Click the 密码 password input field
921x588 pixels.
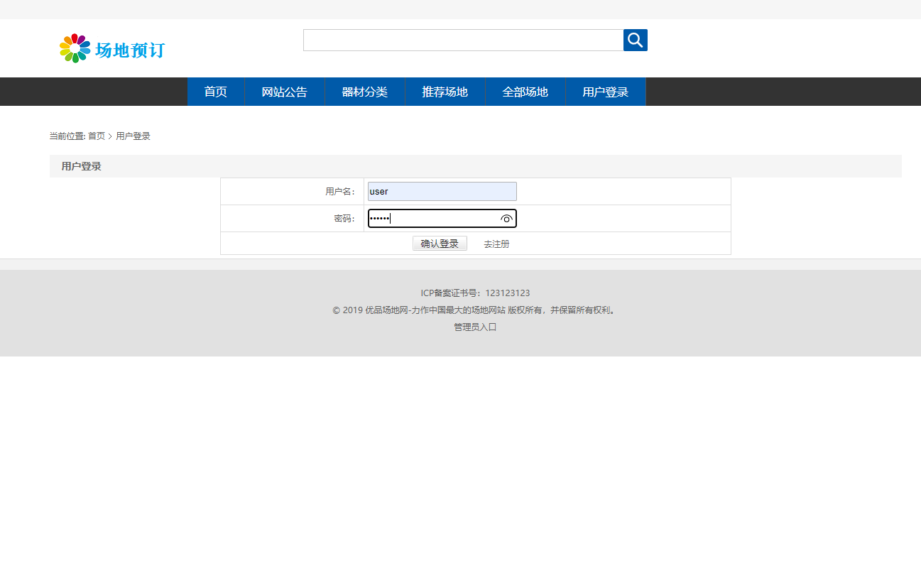433,218
